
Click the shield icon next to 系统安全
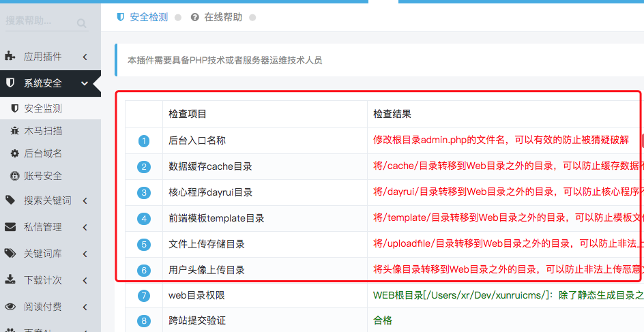tap(10, 83)
